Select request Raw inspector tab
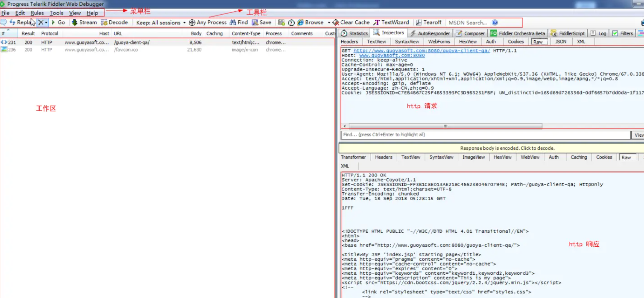The image size is (644, 298). click(539, 42)
